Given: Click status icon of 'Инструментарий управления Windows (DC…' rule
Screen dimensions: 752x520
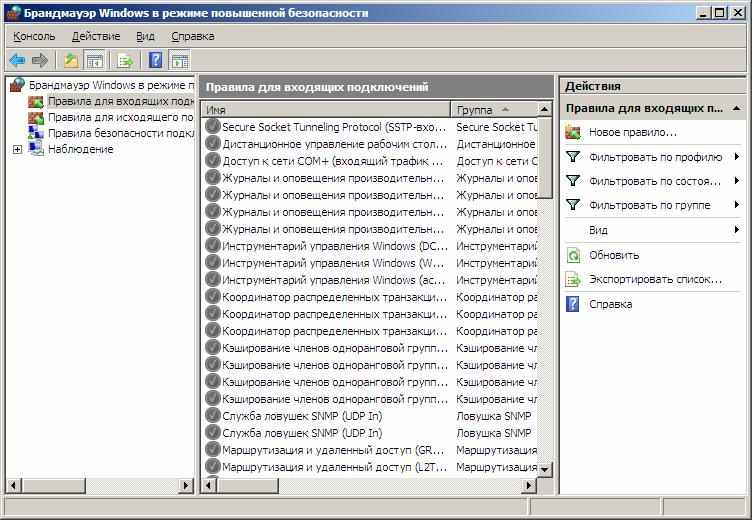Looking at the screenshot, I should tap(212, 246).
